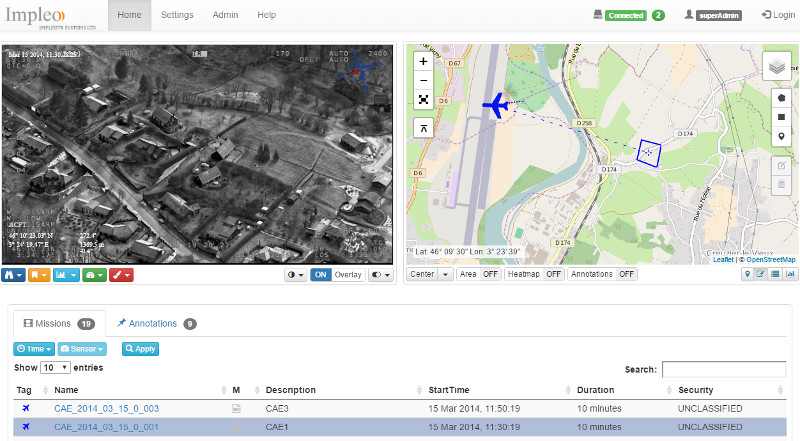Screen dimensions: 800x441
Task: Open the Time filter dropdown
Action: [x=34, y=349]
